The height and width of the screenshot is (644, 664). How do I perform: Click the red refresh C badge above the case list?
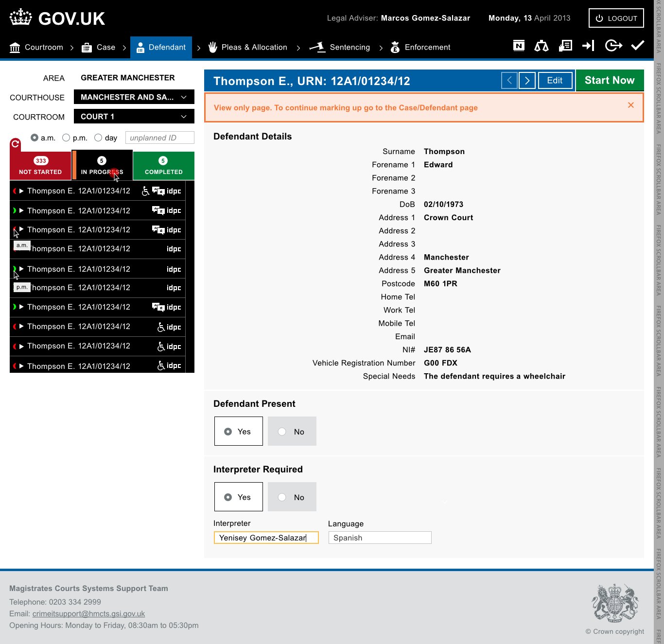pyautogui.click(x=16, y=143)
